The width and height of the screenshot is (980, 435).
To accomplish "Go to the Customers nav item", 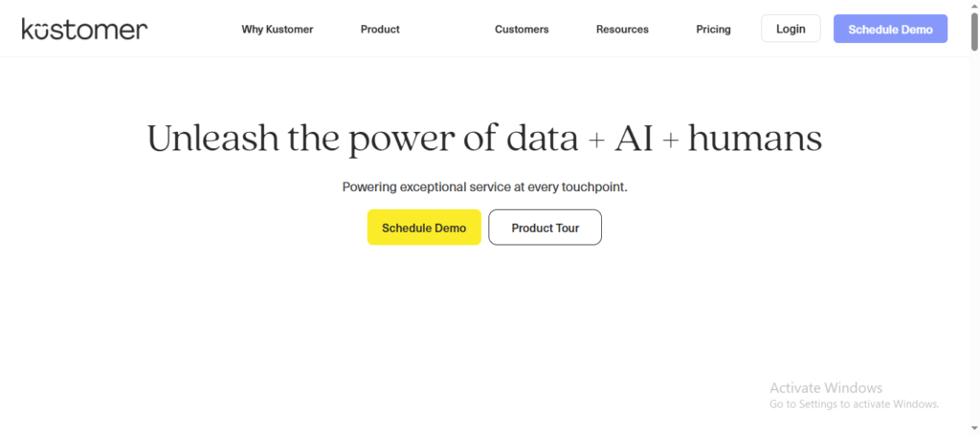I will click(522, 30).
